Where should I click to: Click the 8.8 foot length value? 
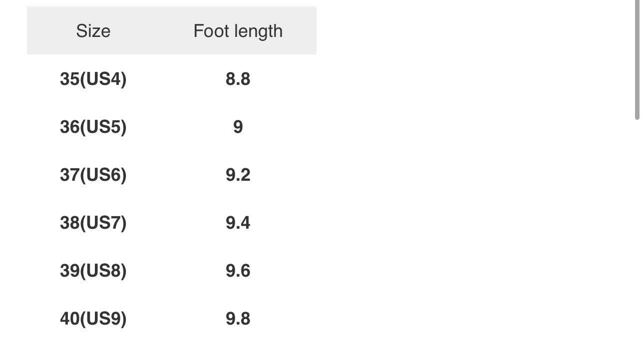coord(238,79)
